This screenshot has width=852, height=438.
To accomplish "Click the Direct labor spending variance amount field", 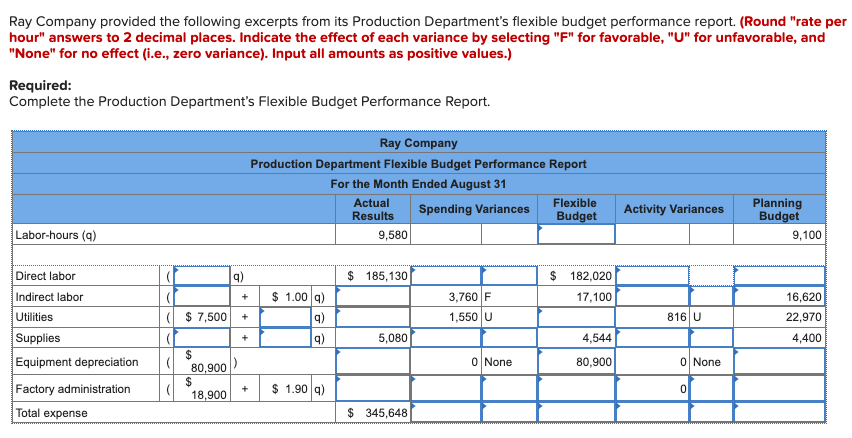I will (x=445, y=276).
